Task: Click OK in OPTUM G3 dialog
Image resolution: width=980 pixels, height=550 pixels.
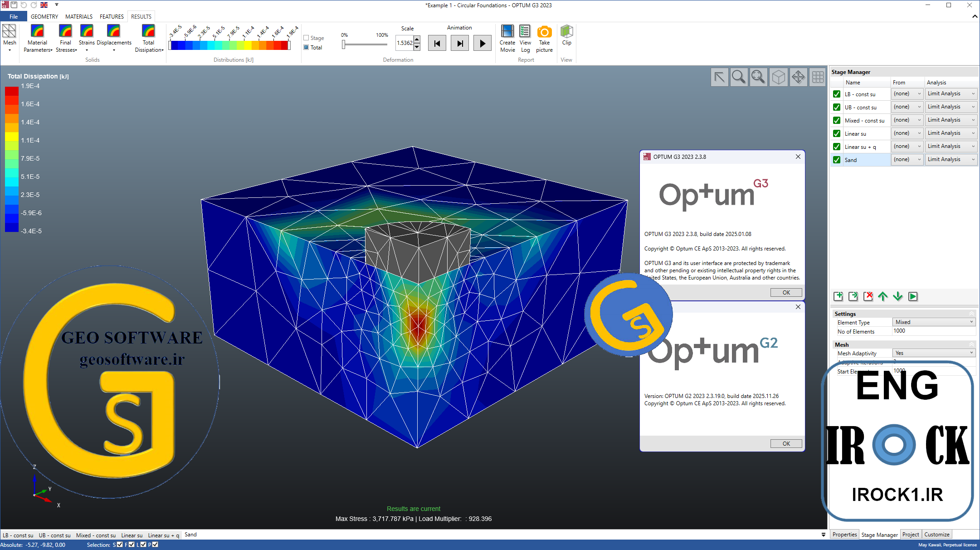Action: [786, 293]
